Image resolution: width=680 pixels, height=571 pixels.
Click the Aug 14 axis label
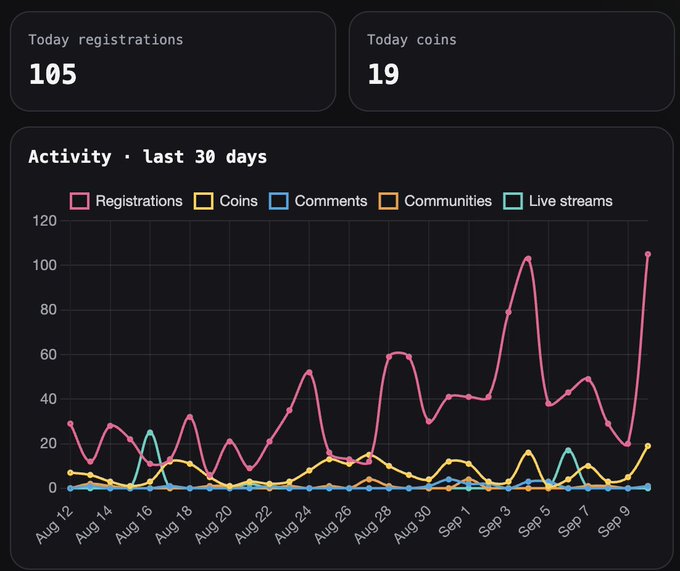coord(95,523)
